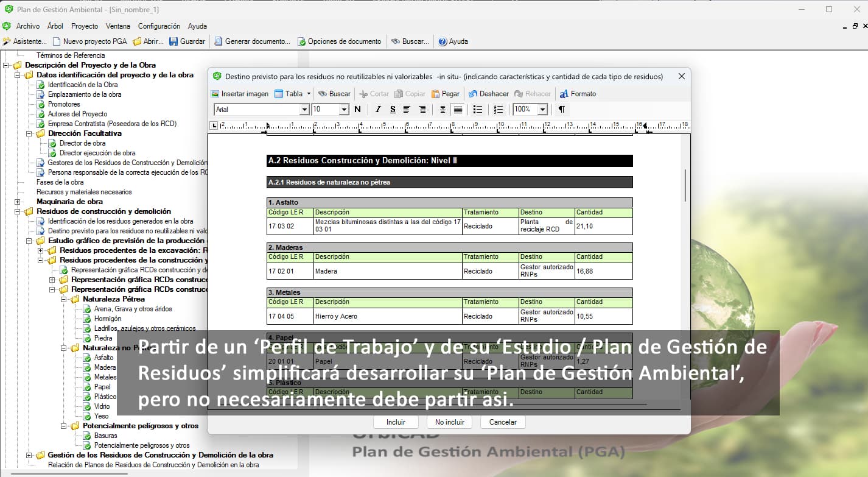Select Director de obra tree item

pos(82,143)
